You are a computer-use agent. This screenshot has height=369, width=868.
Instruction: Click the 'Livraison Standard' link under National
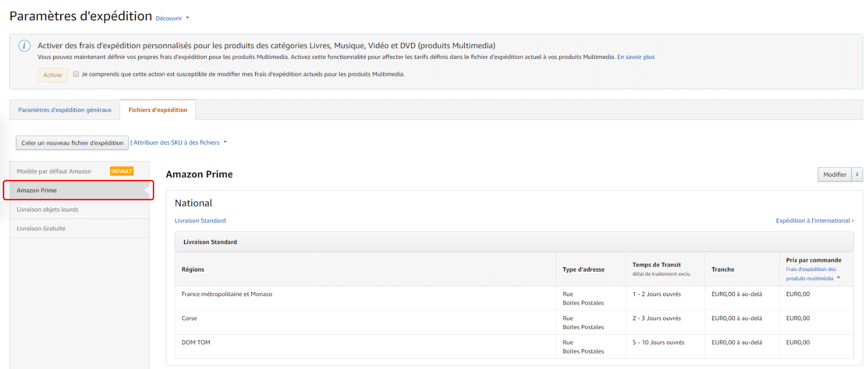[200, 221]
